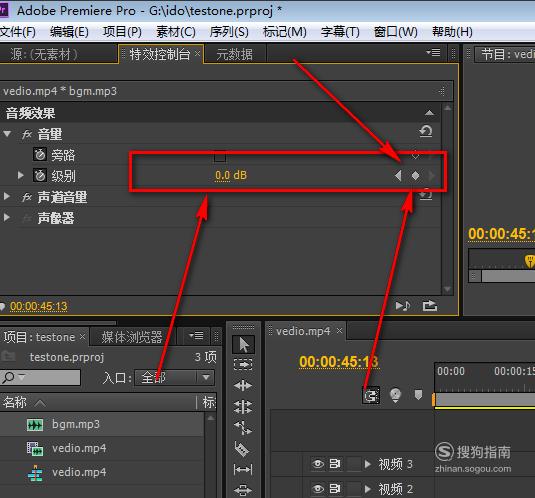Toggle track lock box for 视频 3
This screenshot has height=498, width=535.
354,464
